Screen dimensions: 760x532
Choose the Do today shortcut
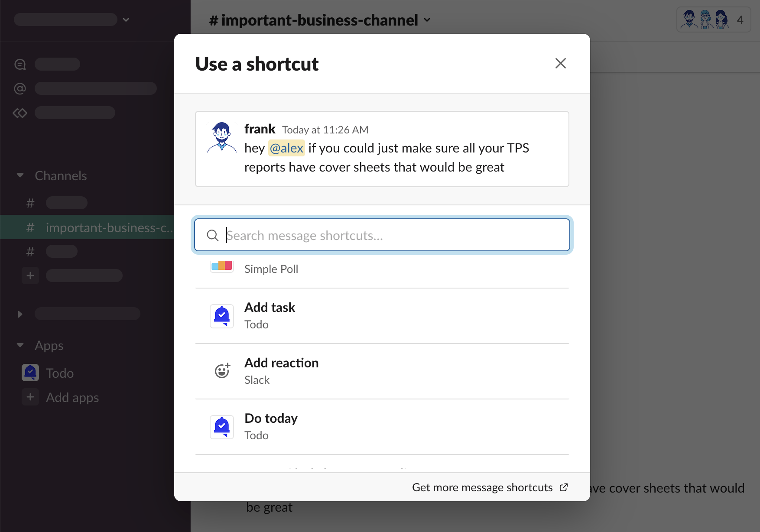pos(382,427)
